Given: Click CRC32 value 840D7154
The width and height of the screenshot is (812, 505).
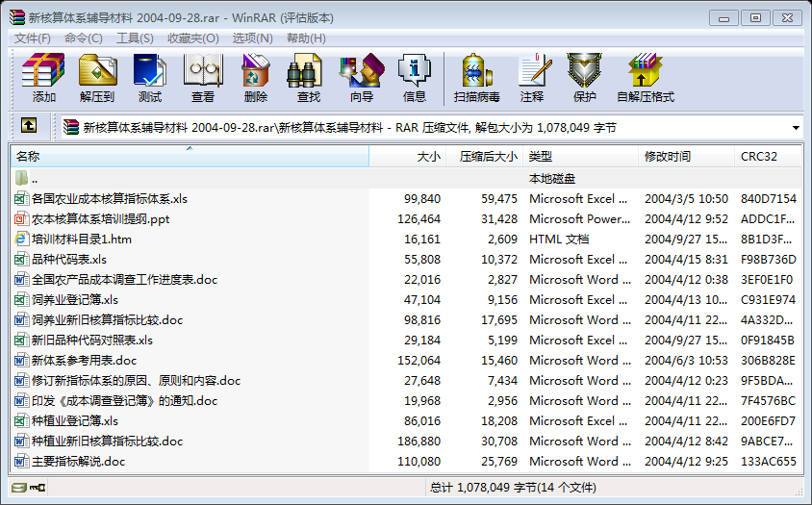Looking at the screenshot, I should click(x=768, y=198).
